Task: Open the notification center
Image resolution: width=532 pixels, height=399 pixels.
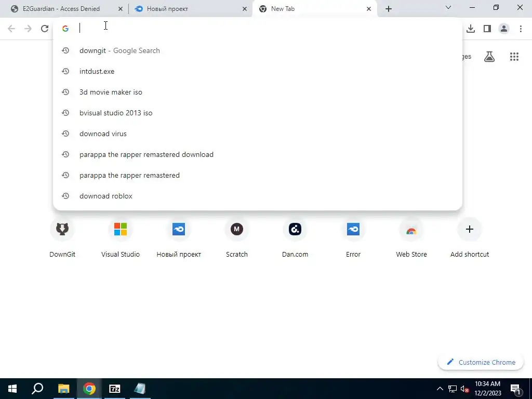Action: pyautogui.click(x=516, y=389)
